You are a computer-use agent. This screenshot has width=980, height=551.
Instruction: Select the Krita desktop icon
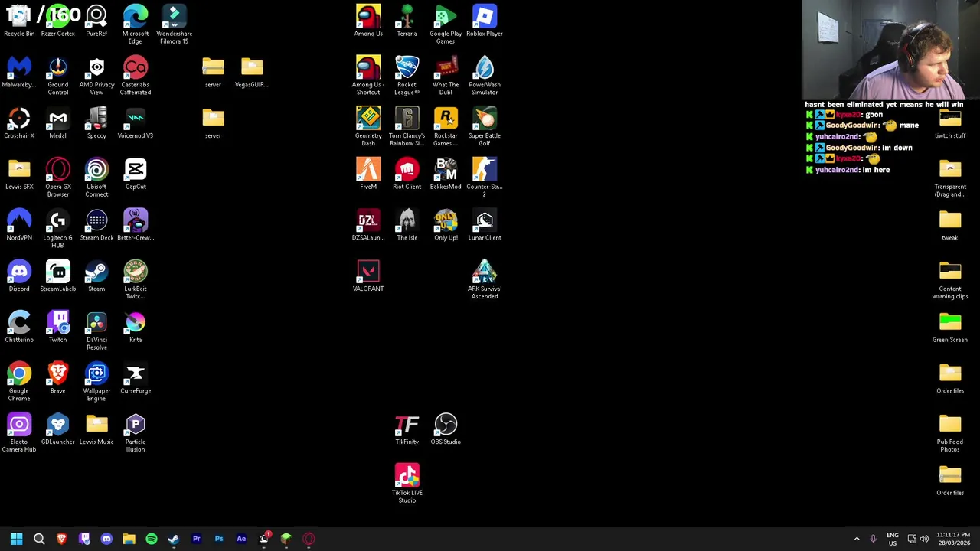click(136, 328)
